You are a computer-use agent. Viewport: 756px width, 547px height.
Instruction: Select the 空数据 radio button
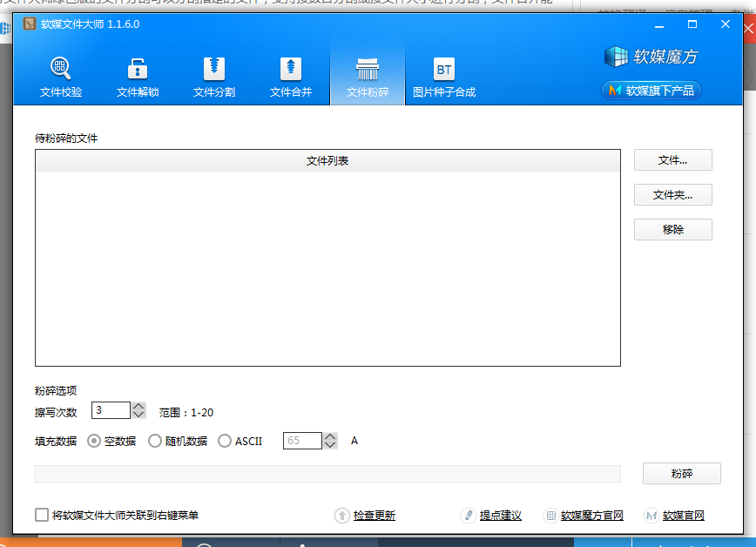pos(95,441)
